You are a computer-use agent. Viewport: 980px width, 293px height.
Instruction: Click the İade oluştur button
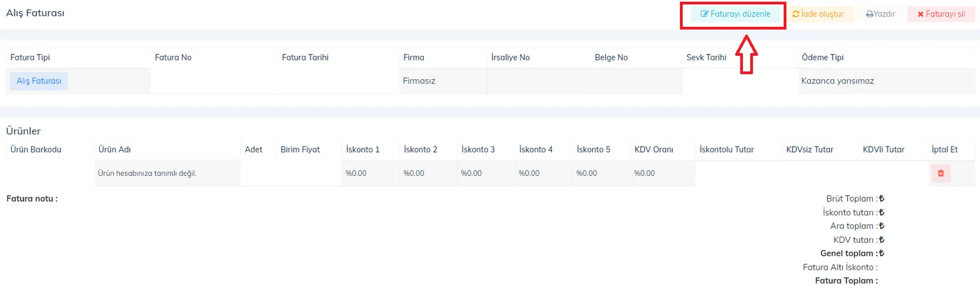[819, 14]
